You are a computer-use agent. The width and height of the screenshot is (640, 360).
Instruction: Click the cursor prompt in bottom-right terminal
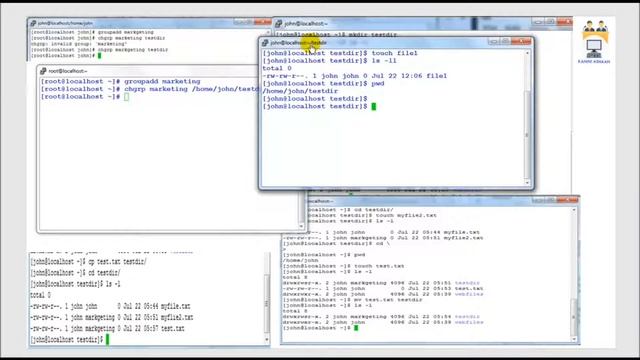point(320,328)
